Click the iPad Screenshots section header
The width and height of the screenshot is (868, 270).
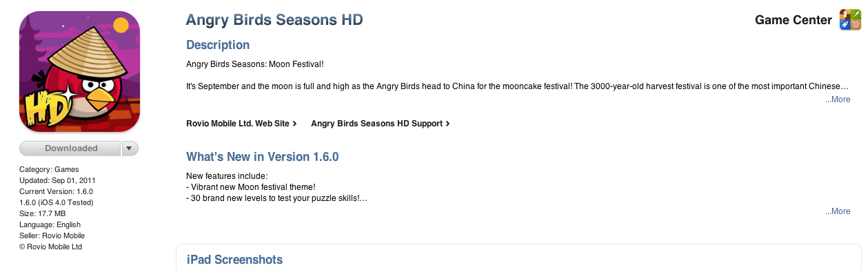coord(235,260)
